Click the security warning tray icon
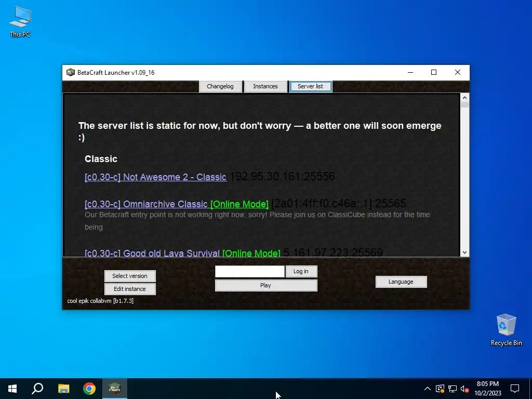The width and height of the screenshot is (532, 399). click(x=440, y=389)
